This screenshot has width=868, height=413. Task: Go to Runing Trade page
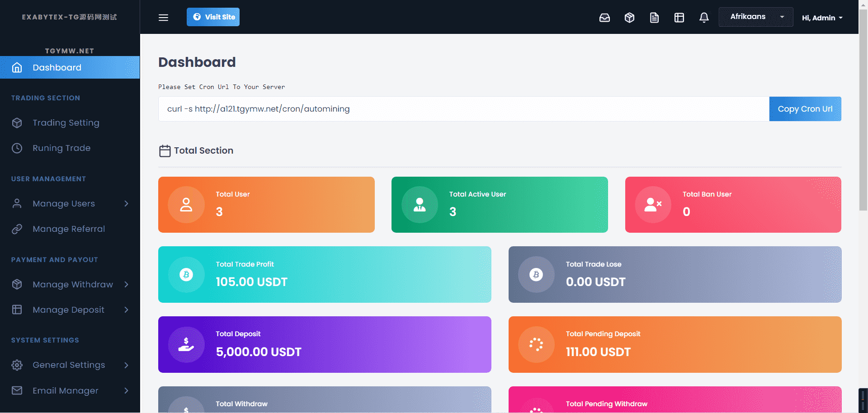[x=61, y=148]
